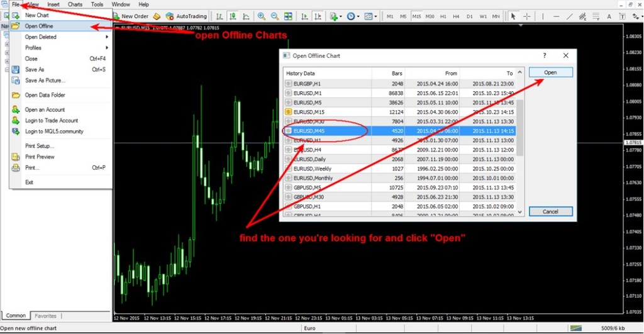Choose Exit from the File menu

point(61,182)
